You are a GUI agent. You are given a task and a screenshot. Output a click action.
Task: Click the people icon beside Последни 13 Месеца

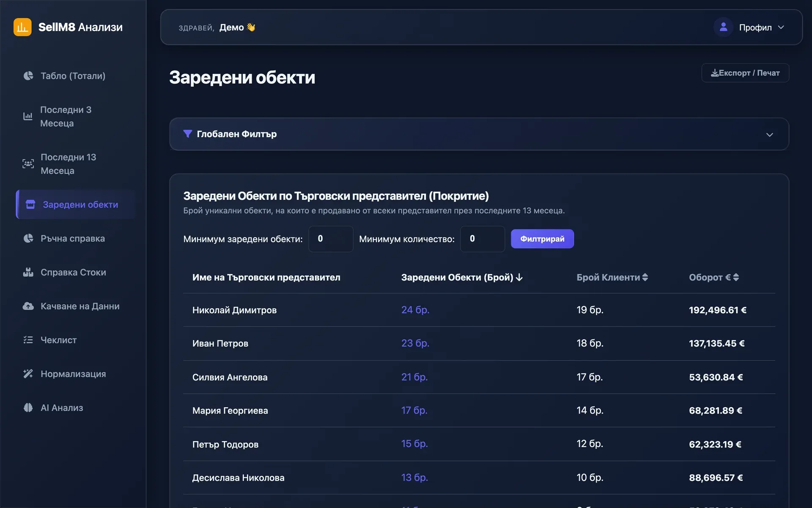coord(28,163)
